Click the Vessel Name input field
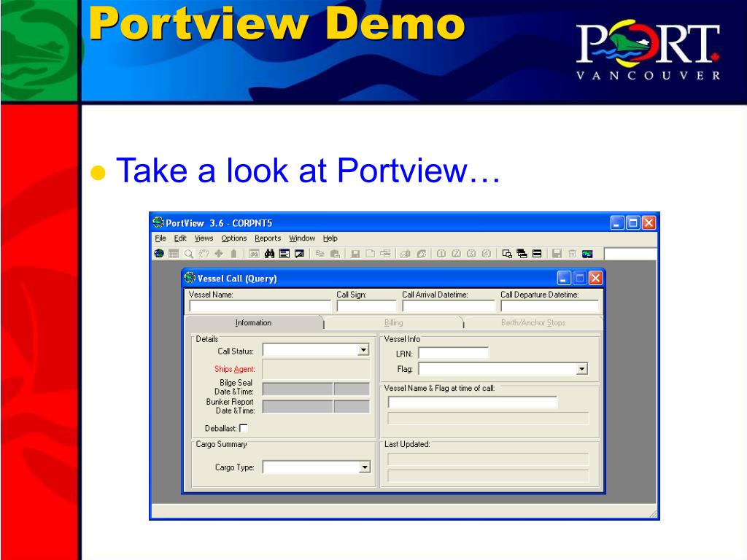The image size is (747, 560). click(x=260, y=306)
